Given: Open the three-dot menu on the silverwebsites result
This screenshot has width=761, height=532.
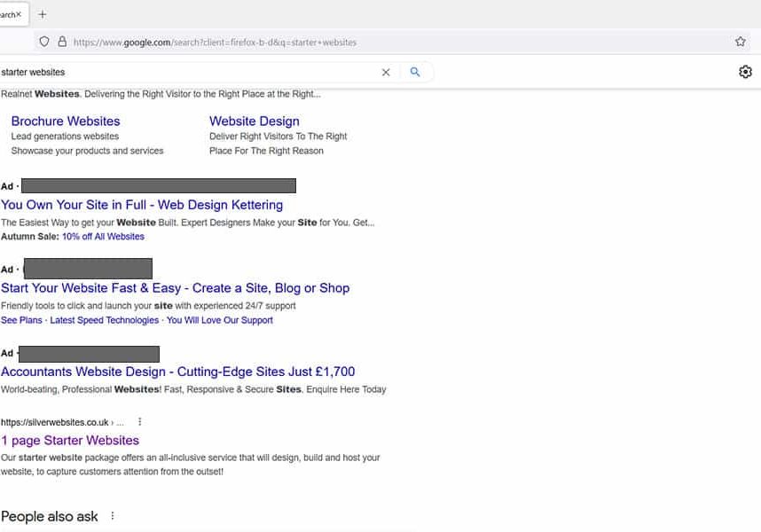Looking at the screenshot, I should [x=139, y=423].
